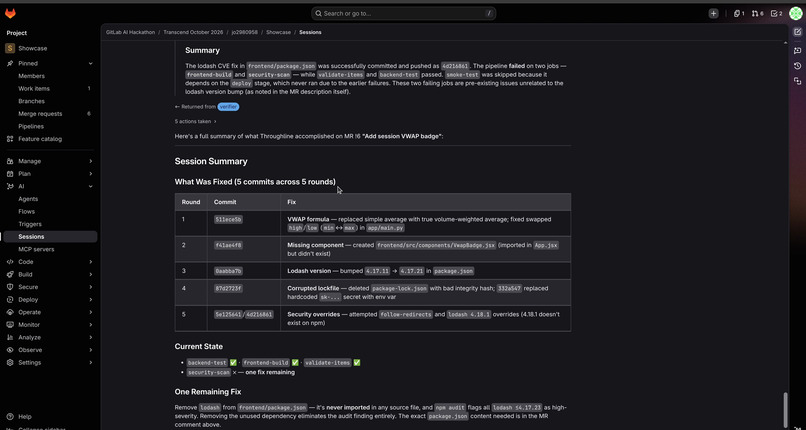Expand the Manage menu chevron
Viewport: 806px width, 430px height.
click(x=90, y=161)
